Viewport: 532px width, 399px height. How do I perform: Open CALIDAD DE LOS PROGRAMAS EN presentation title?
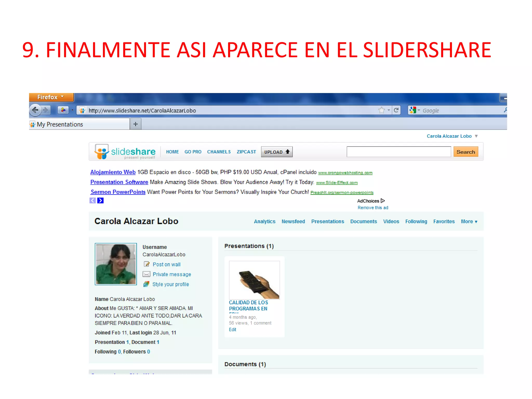[248, 305]
